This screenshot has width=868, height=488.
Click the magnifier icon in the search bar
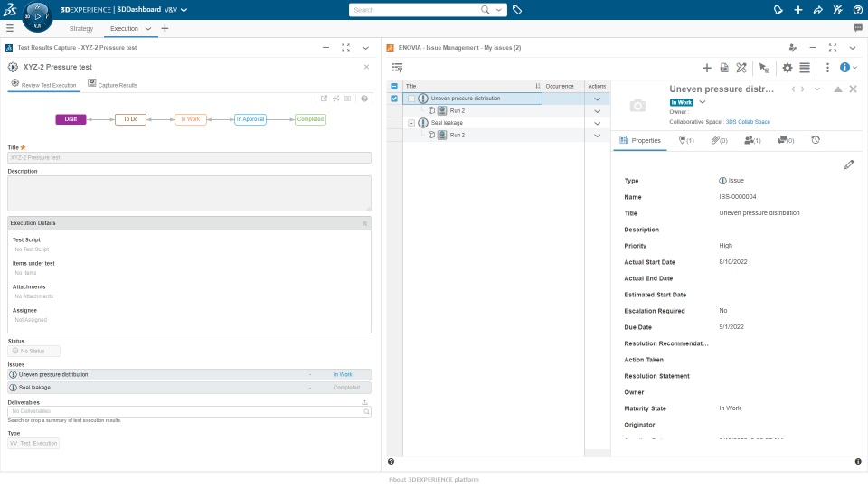click(x=485, y=10)
